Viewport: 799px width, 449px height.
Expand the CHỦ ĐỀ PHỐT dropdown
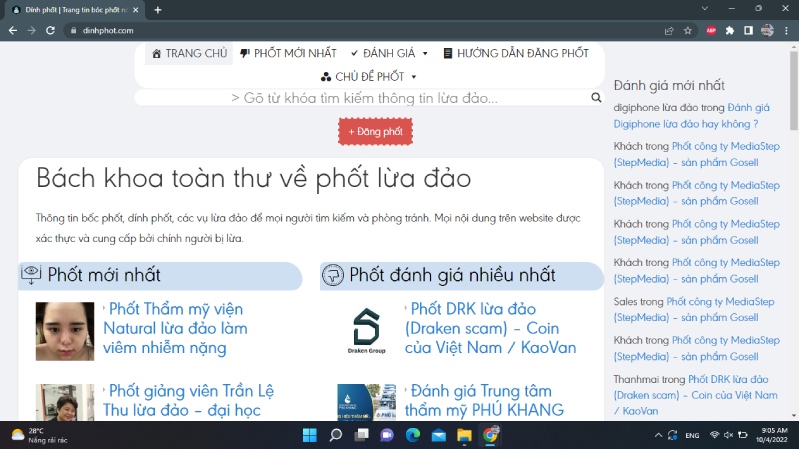point(368,76)
